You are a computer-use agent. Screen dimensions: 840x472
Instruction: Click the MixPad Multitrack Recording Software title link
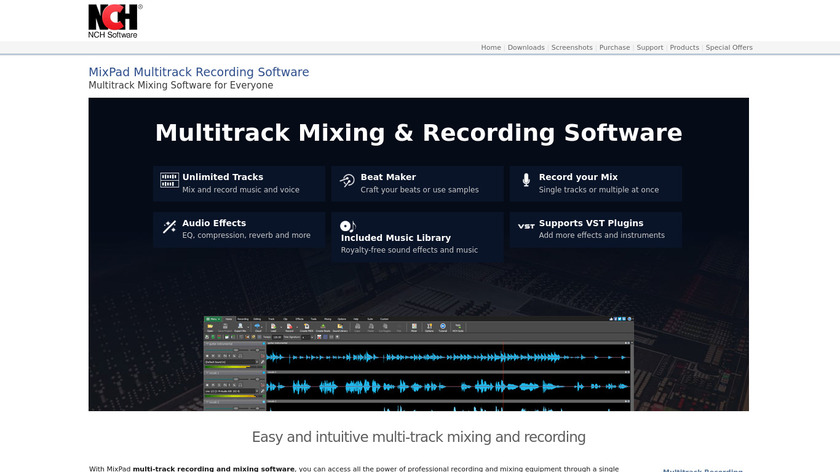tap(199, 72)
